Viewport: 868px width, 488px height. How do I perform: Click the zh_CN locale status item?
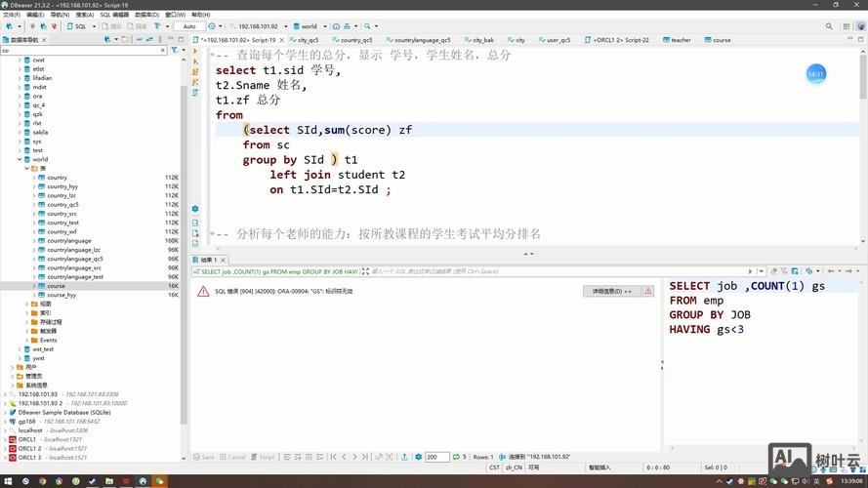coord(514,468)
